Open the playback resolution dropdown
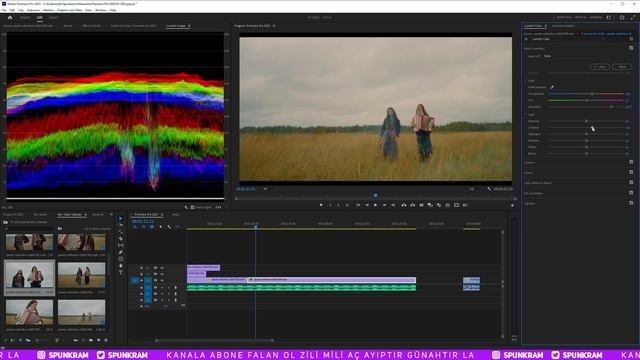This screenshot has height=360, width=640. 472,189
